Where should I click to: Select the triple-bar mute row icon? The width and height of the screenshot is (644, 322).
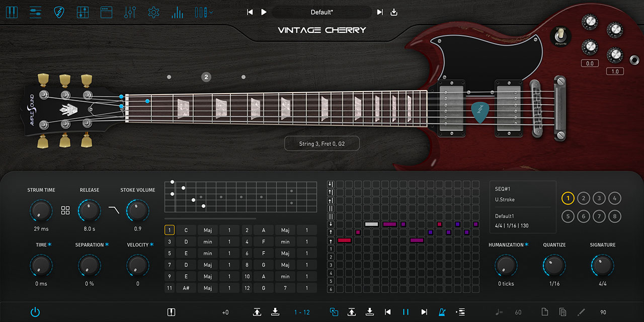coord(331,216)
